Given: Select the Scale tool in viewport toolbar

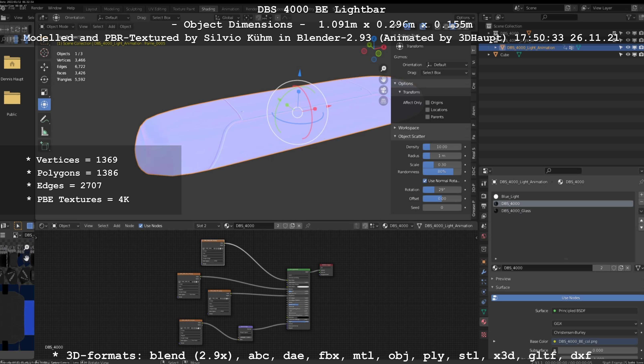Looking at the screenshot, I should pyautogui.click(x=44, y=92).
